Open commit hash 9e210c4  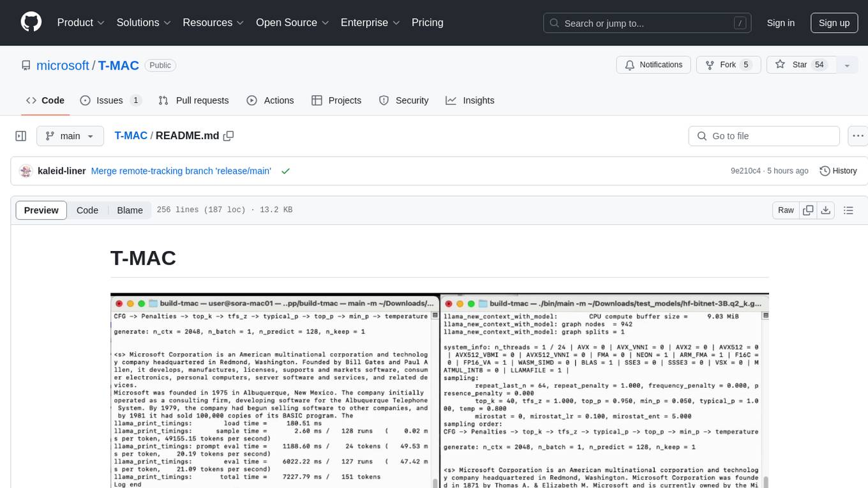pyautogui.click(x=745, y=171)
